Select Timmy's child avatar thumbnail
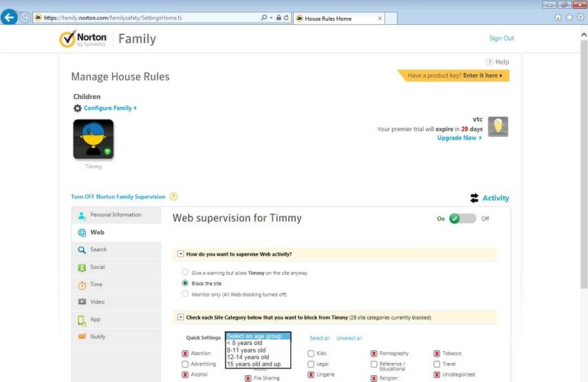The width and height of the screenshot is (588, 382). (94, 139)
